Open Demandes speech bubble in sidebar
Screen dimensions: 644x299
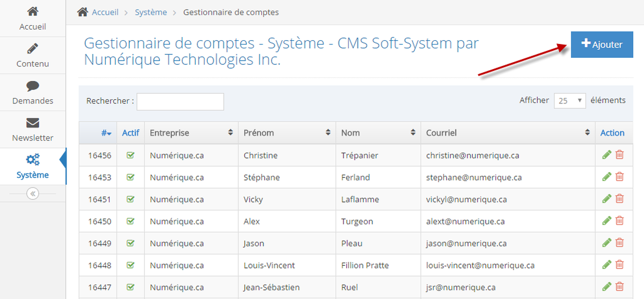[x=33, y=86]
